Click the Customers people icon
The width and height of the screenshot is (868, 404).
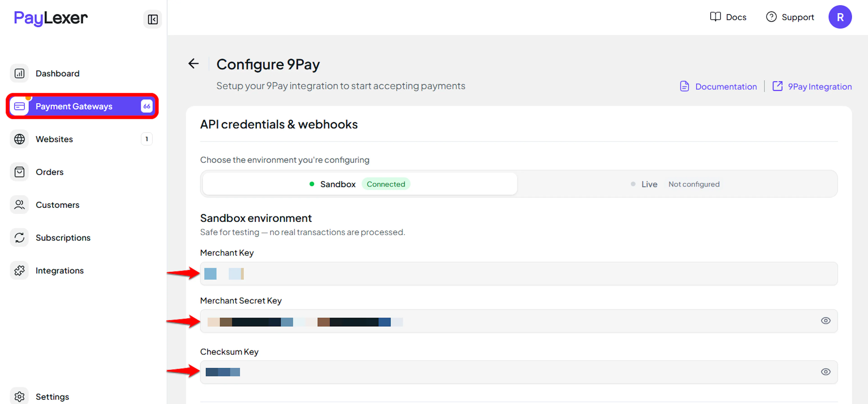pyautogui.click(x=19, y=205)
